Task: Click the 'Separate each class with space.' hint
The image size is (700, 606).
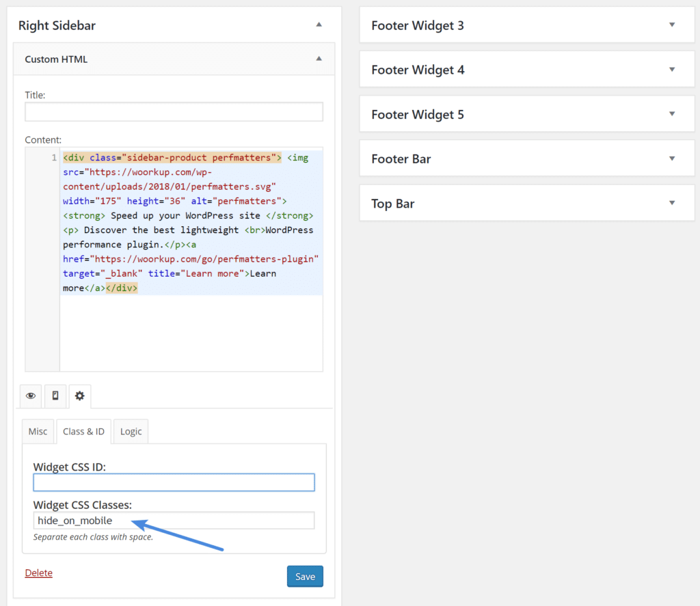Action: [93, 537]
